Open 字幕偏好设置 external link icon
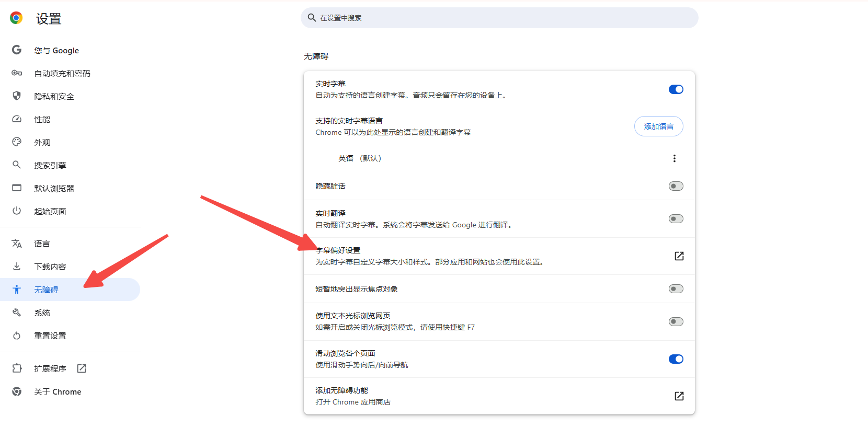This screenshot has width=868, height=439. pos(679,256)
